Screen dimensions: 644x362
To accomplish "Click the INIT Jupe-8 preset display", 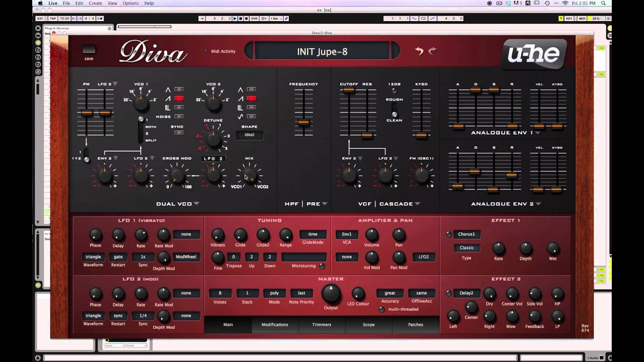I will [322, 51].
